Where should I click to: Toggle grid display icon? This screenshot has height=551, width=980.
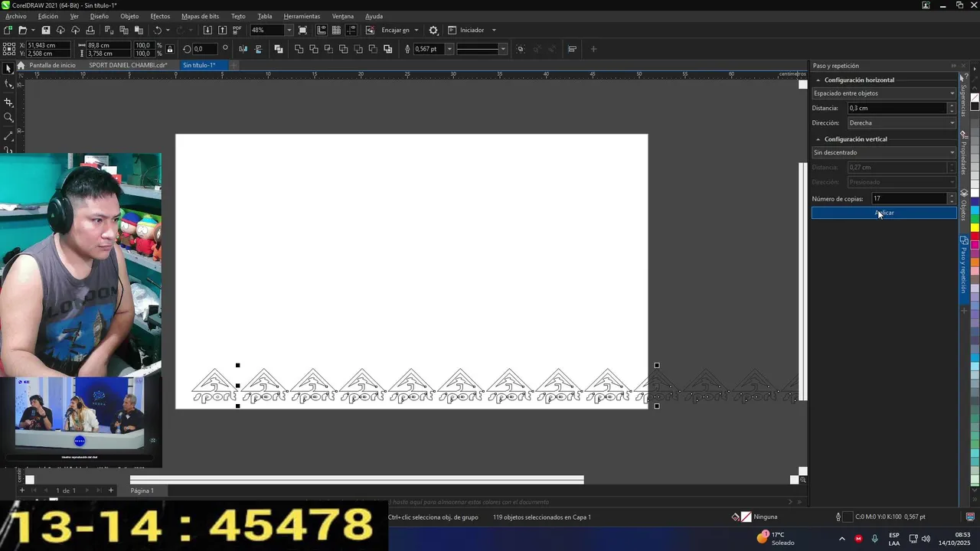pos(336,30)
